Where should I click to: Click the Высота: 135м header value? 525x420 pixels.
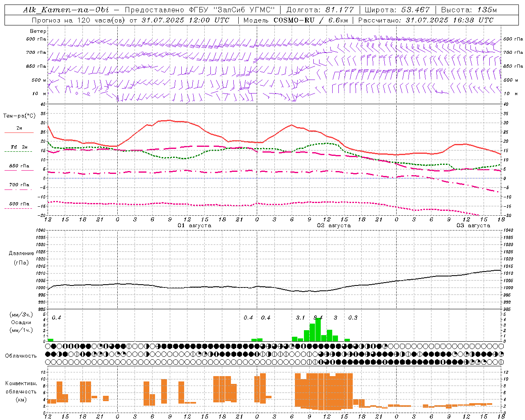469,10
